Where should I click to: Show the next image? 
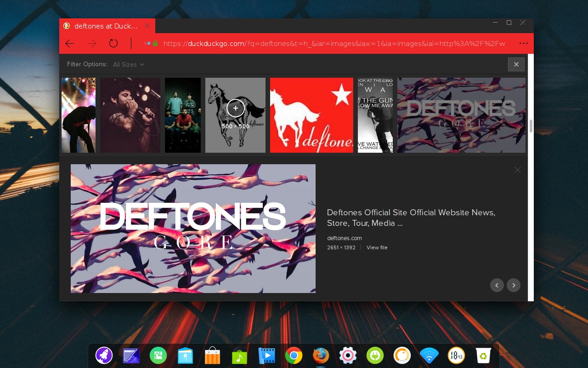point(514,285)
